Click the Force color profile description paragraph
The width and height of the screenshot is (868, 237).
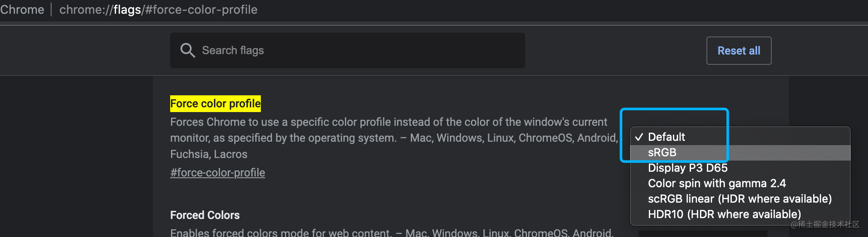tap(394, 138)
